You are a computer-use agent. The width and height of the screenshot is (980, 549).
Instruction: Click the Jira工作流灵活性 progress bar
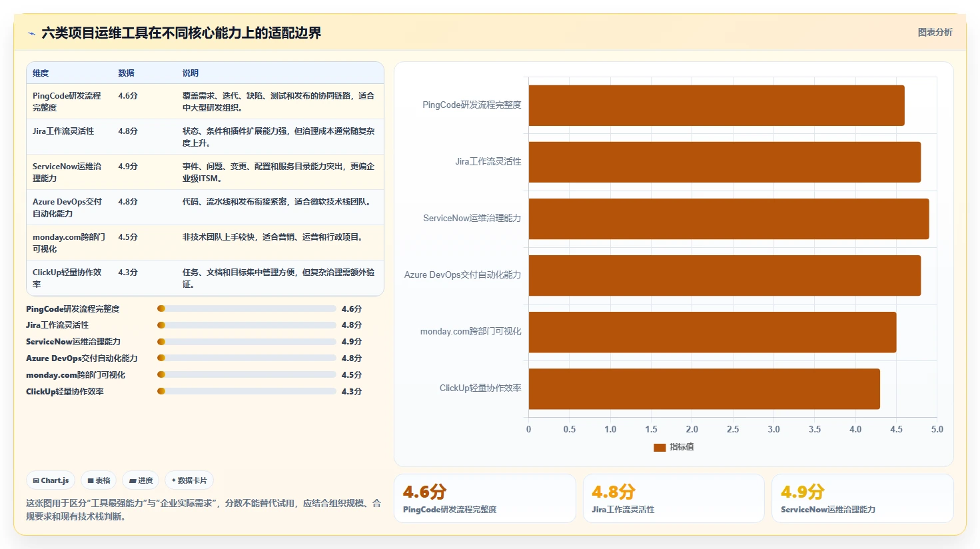(x=246, y=325)
